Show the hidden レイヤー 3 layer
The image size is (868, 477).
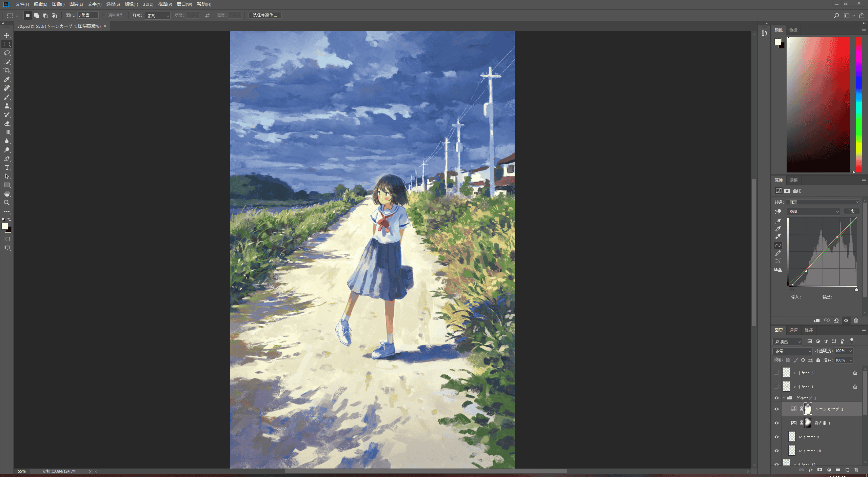[x=776, y=373]
